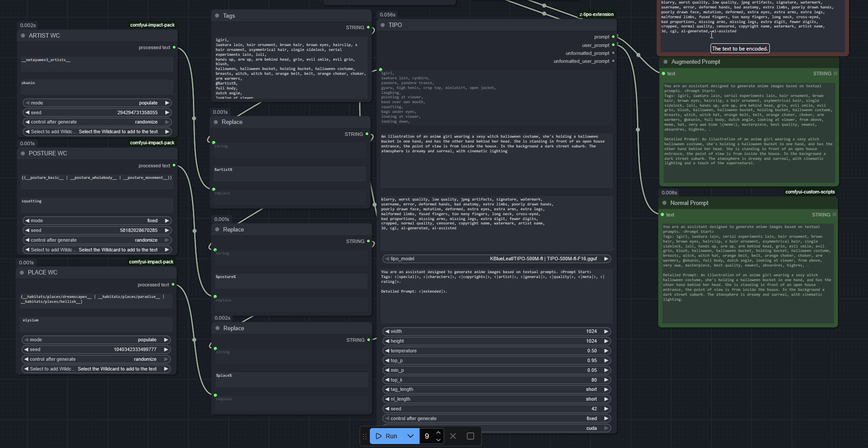The height and width of the screenshot is (448, 868).
Task: Click right arrow on TIPO temperature widget
Action: pos(606,351)
